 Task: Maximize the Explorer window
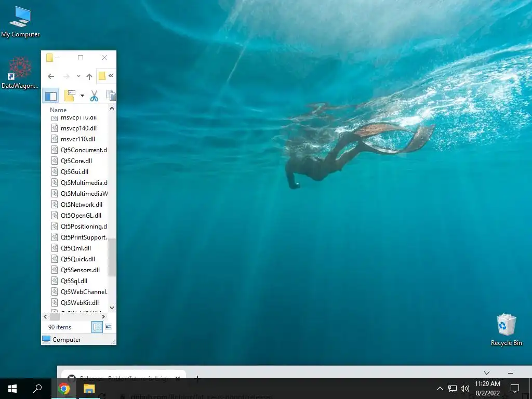[x=81, y=58]
